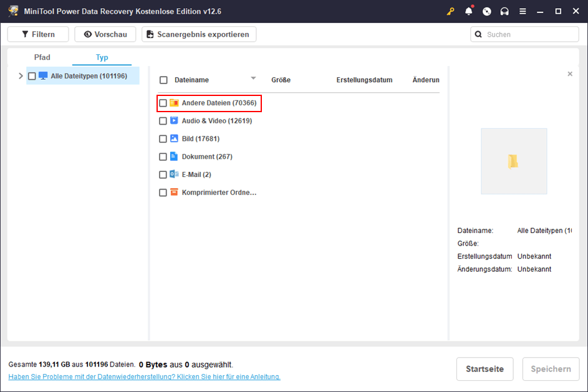The width and height of the screenshot is (588, 392).
Task: Click the bootable media disc icon
Action: click(x=487, y=11)
